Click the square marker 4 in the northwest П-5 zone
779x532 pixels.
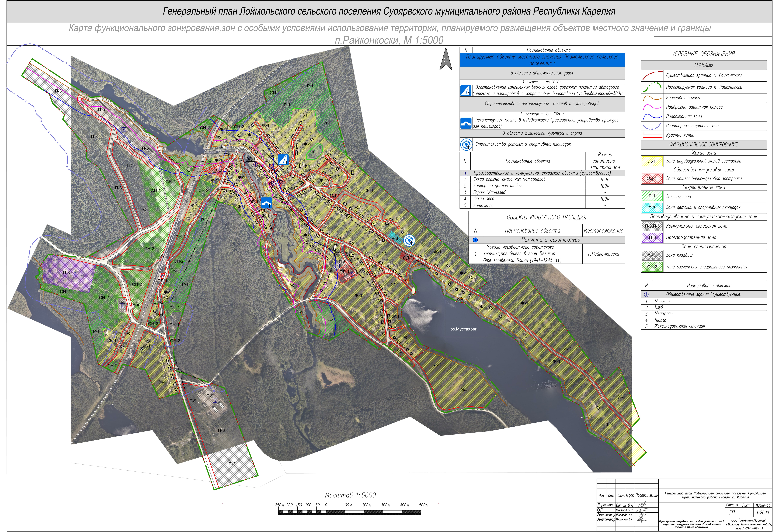pyautogui.click(x=124, y=129)
